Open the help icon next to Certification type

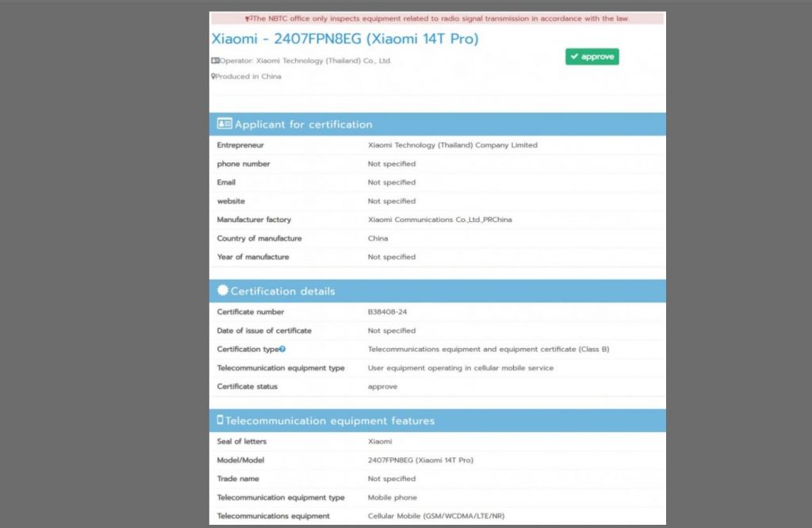[x=282, y=350]
